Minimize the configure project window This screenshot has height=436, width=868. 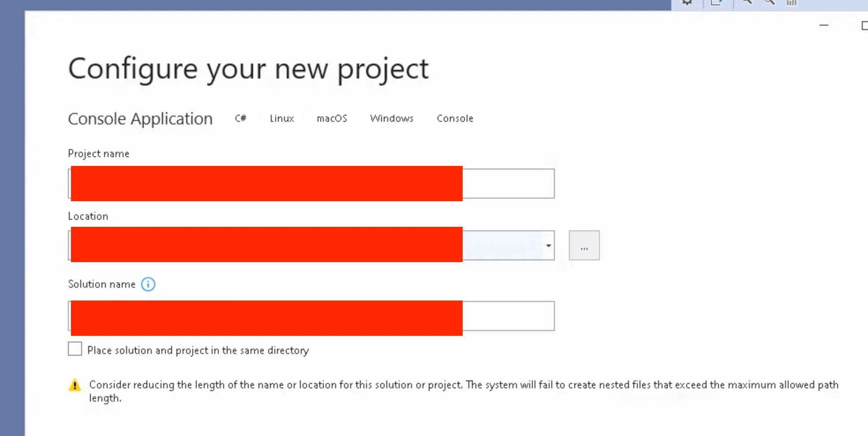pos(824,26)
